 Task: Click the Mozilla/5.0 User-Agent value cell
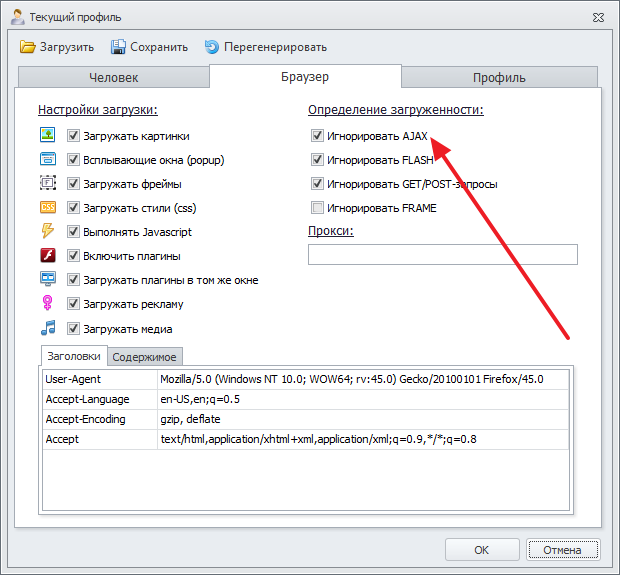[x=363, y=379]
